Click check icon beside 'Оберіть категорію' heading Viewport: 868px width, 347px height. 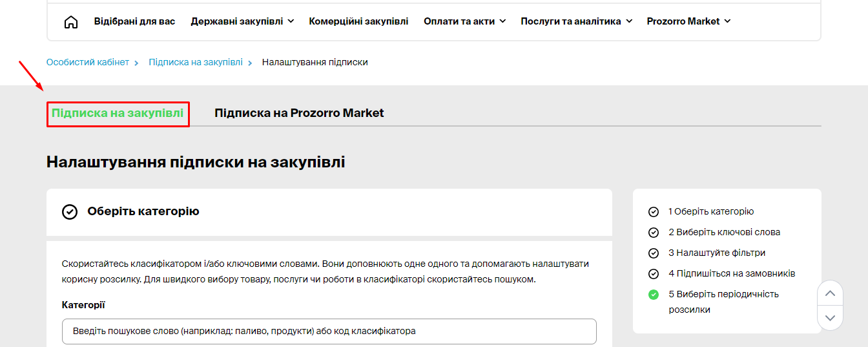[x=70, y=212]
